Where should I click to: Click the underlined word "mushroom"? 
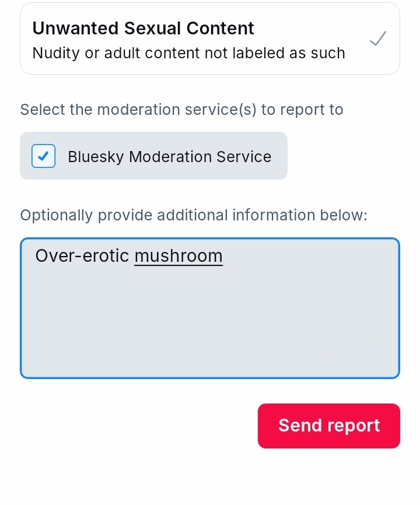click(178, 256)
